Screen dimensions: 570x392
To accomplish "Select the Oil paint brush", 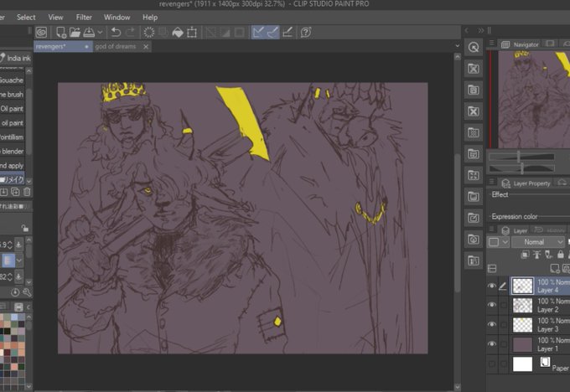I will coord(12,109).
